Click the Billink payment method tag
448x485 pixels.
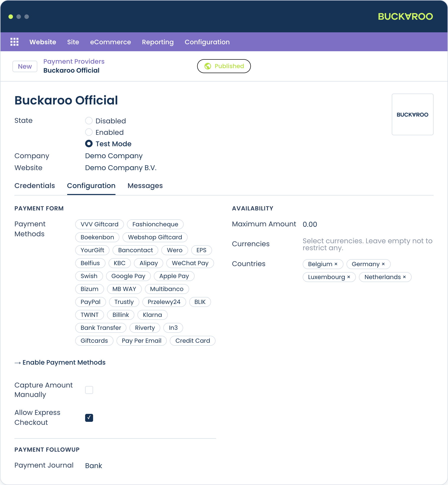click(121, 315)
